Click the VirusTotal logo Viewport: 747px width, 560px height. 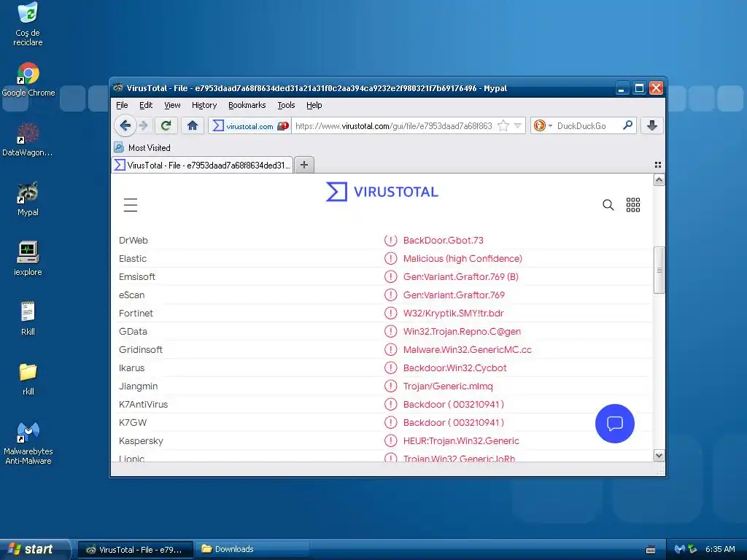click(x=382, y=192)
